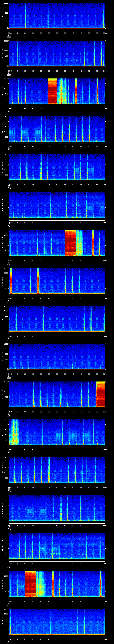Image resolution: width=114 pixels, height=644 pixels.
Task: Click the 21:37:00 start time label
Action: [x=9, y=601]
